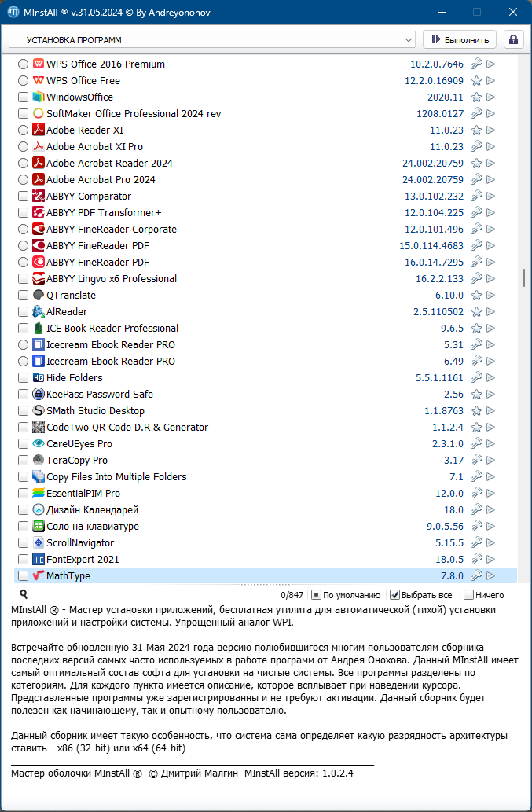
Task: Click the ABBYY Lingvo x6 Professional program icon
Action: [39, 278]
